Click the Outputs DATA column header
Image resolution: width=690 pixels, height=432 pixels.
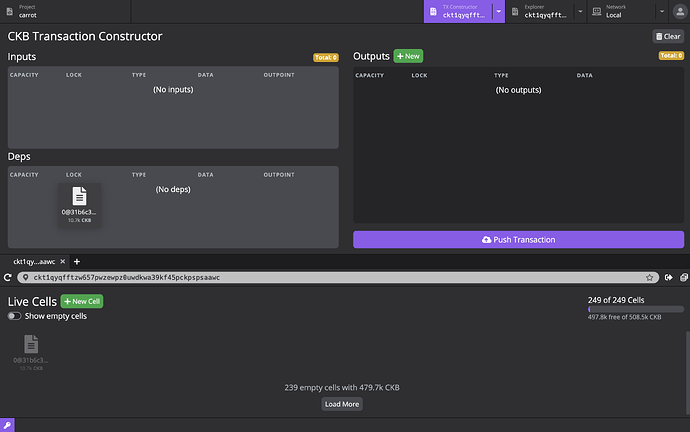pyautogui.click(x=584, y=75)
